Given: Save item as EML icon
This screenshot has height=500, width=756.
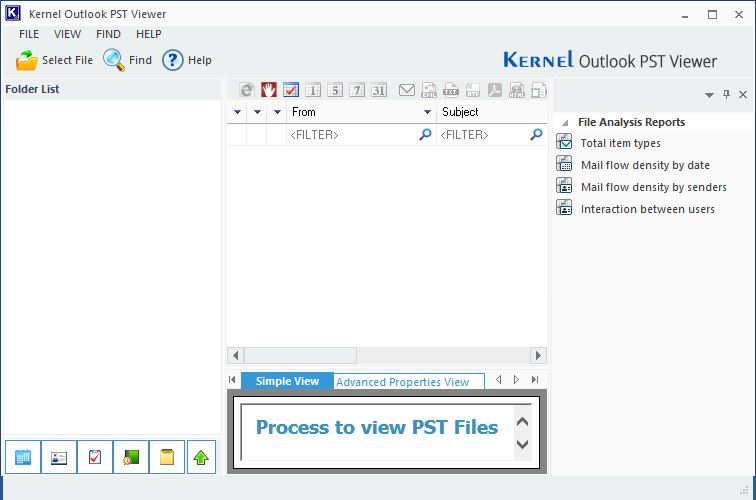Looking at the screenshot, I should [429, 90].
